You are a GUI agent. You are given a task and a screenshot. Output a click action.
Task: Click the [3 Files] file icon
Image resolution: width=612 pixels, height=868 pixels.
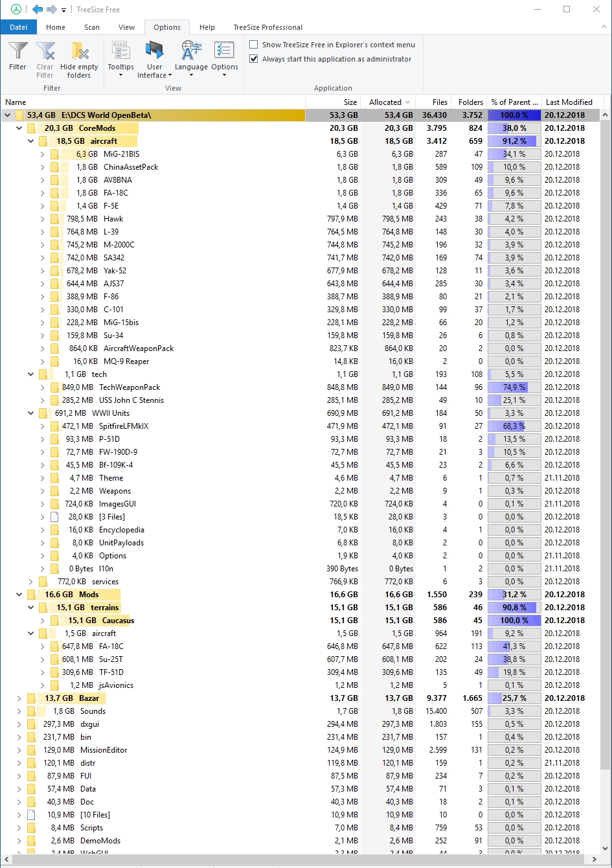click(54, 517)
